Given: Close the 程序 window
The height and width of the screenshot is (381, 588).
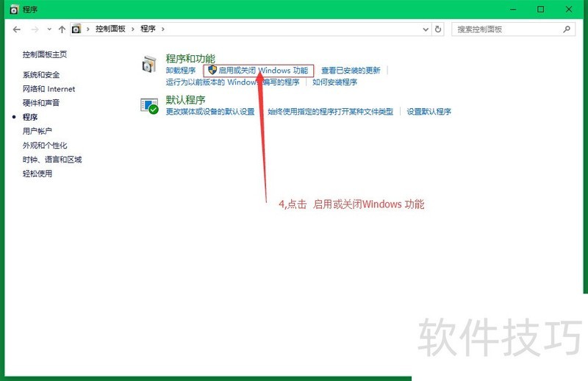Looking at the screenshot, I should pos(569,10).
